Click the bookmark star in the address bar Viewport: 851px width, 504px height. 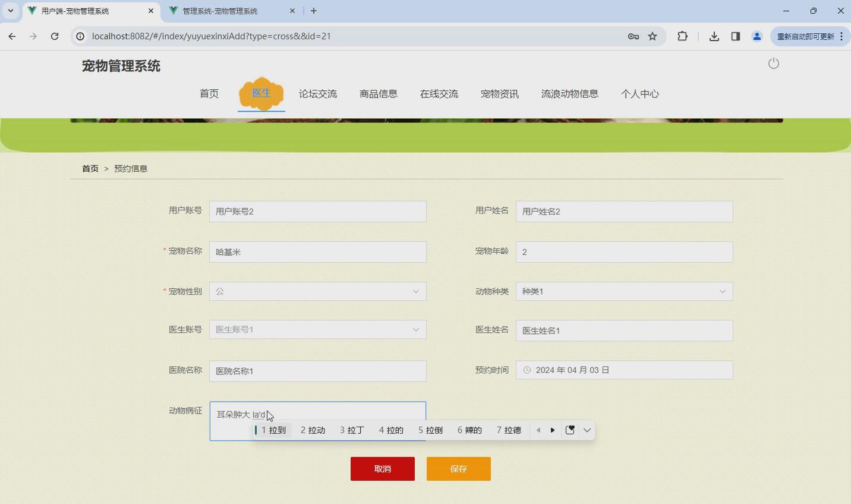pos(652,36)
